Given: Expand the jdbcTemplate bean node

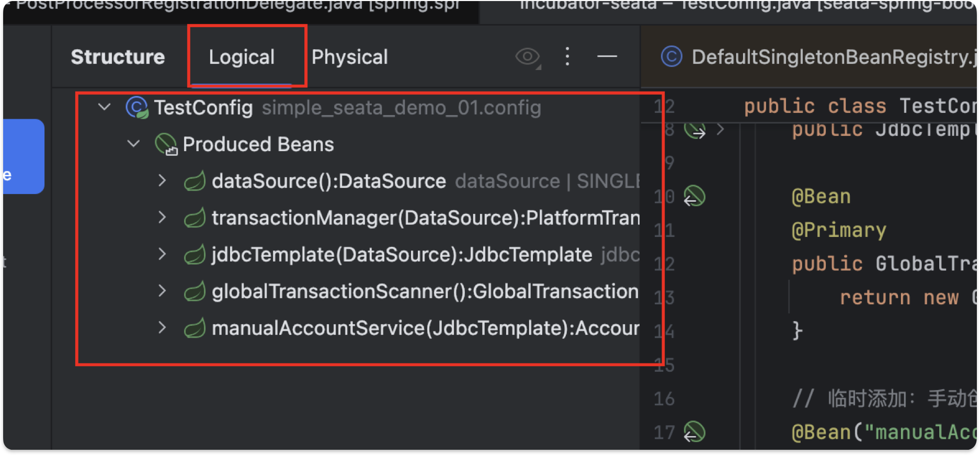Looking at the screenshot, I should point(162,255).
